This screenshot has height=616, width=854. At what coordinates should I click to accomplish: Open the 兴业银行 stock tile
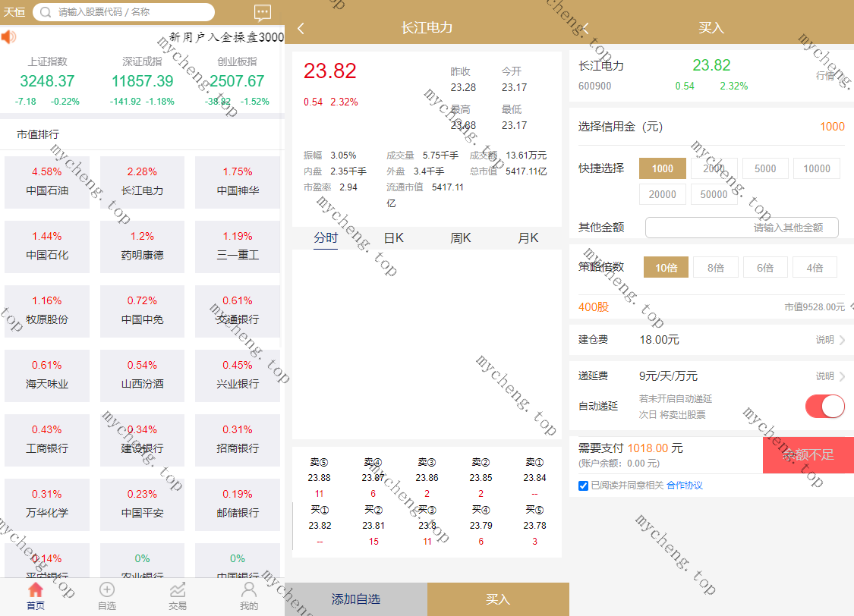click(x=238, y=376)
